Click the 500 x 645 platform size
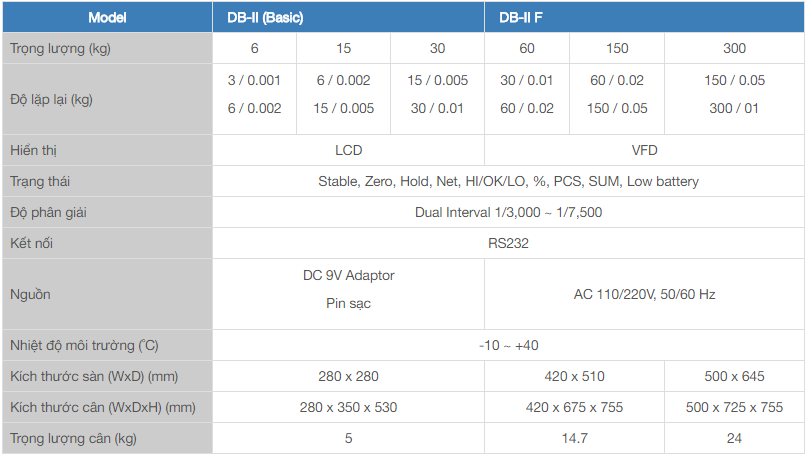The height and width of the screenshot is (455, 808). click(x=734, y=376)
